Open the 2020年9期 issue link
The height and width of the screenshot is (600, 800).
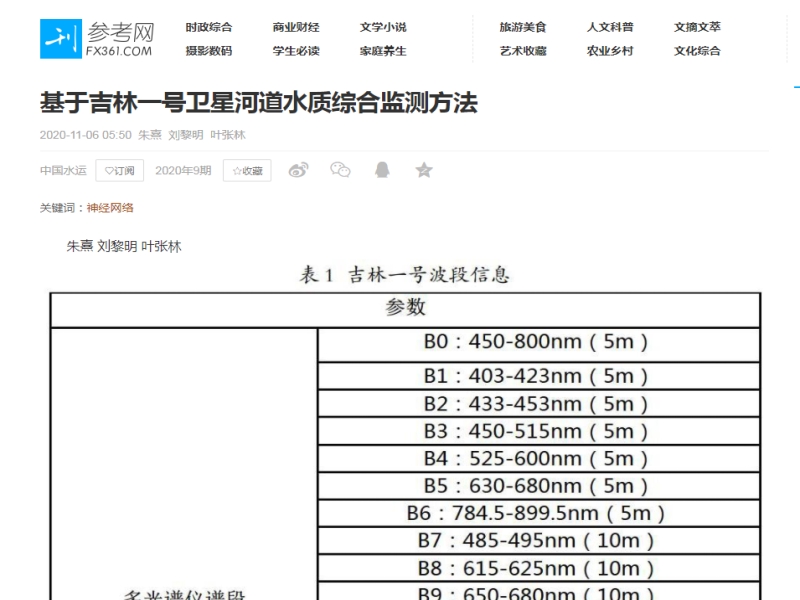(x=183, y=170)
